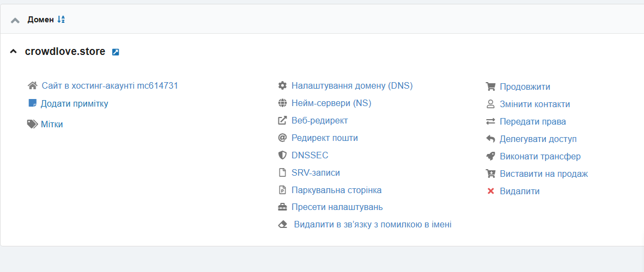Click the eraser icon for name-error deletion
Screen dimensions: 644x272
coord(282,224)
